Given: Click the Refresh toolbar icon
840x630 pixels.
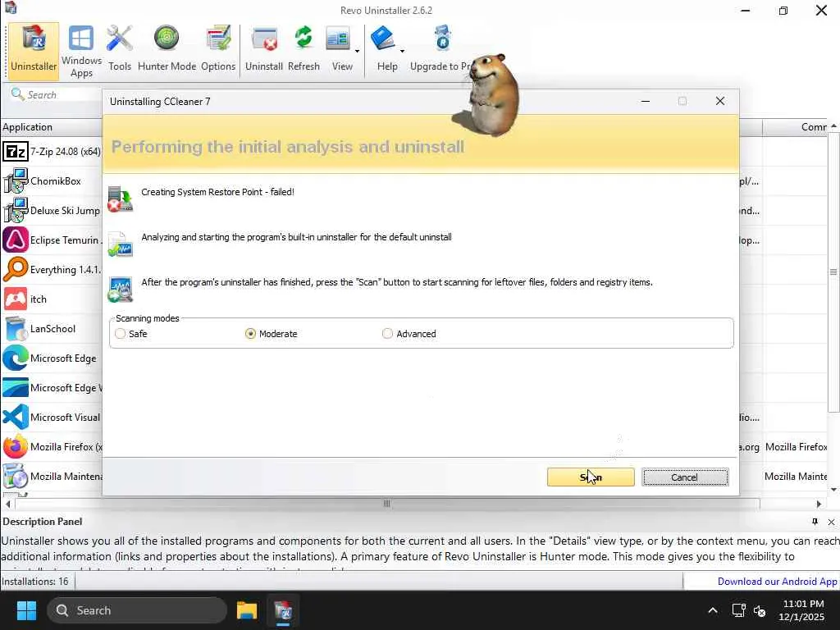Looking at the screenshot, I should pos(304,49).
